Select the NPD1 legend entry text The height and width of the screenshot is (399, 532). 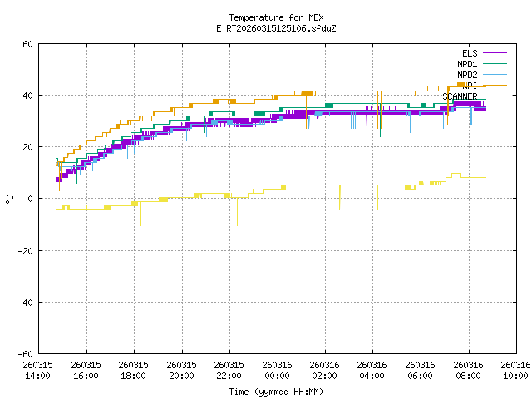click(466, 64)
